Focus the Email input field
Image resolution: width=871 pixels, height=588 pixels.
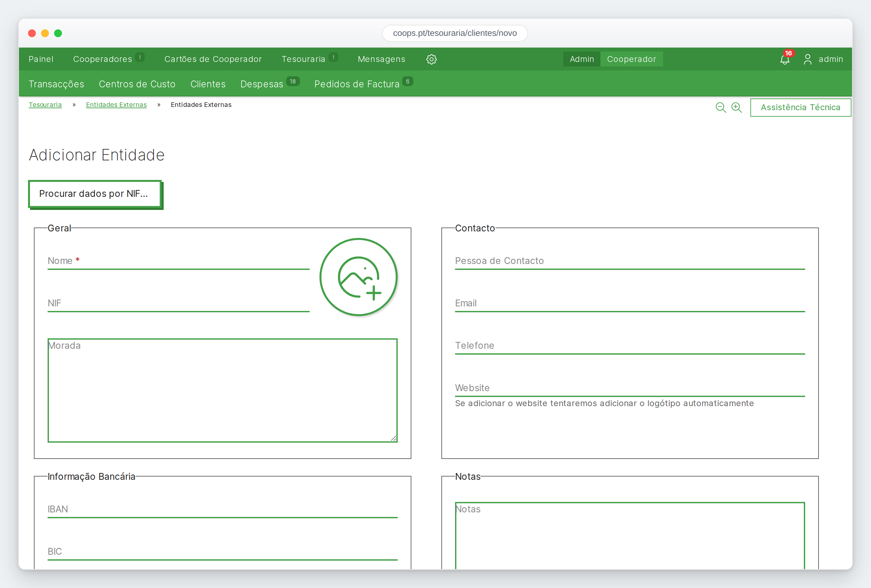(x=630, y=303)
